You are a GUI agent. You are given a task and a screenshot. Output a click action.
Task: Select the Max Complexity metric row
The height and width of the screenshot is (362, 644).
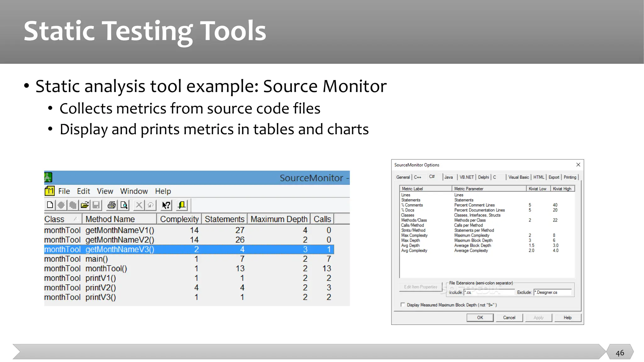(x=487, y=235)
